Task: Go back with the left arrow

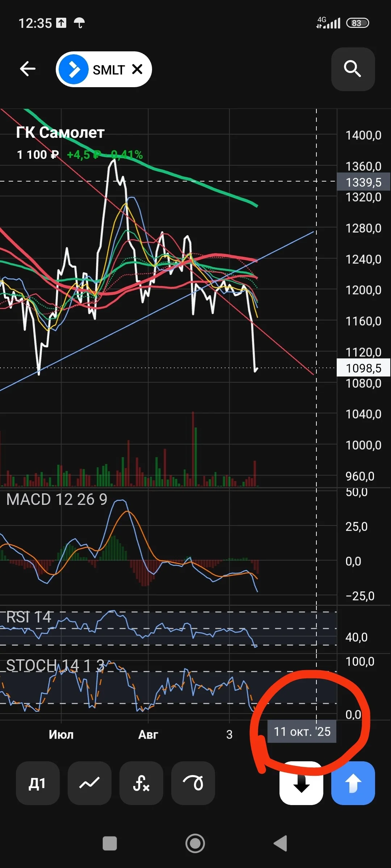Action: tap(28, 69)
